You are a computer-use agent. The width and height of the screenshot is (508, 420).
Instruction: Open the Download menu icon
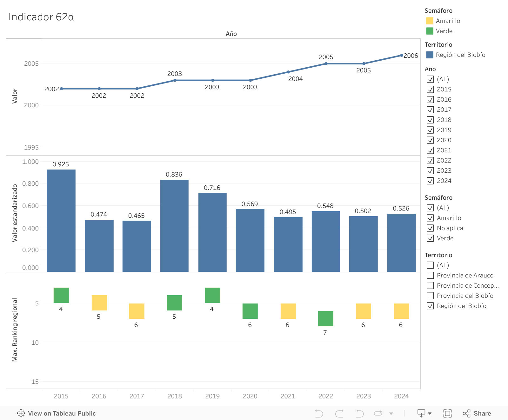pyautogui.click(x=421, y=413)
